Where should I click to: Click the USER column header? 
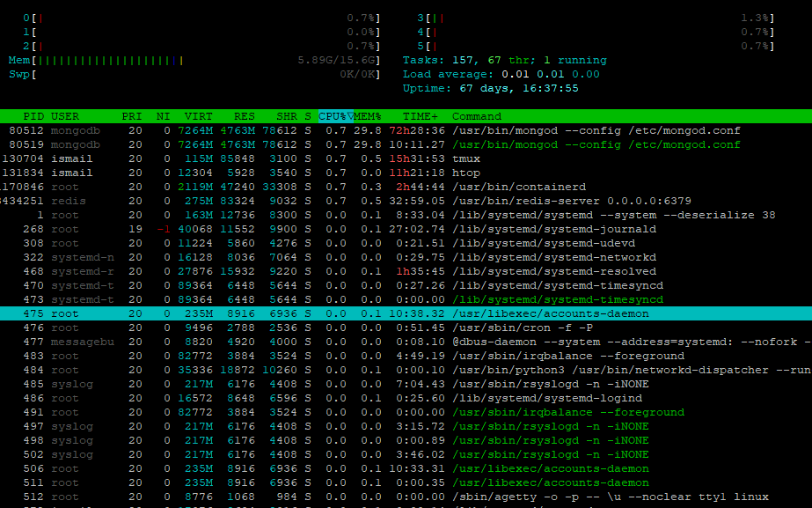[x=65, y=116]
